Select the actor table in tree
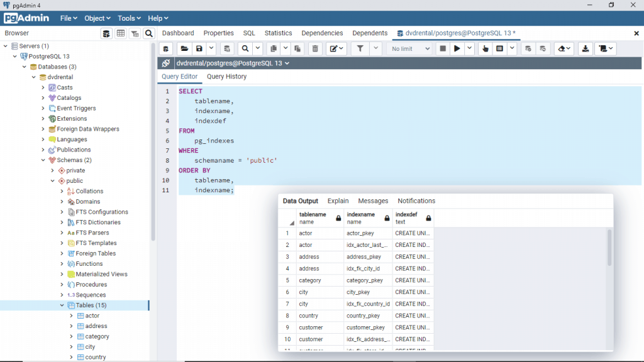Image resolution: width=644 pixels, height=362 pixels. coord(92,315)
